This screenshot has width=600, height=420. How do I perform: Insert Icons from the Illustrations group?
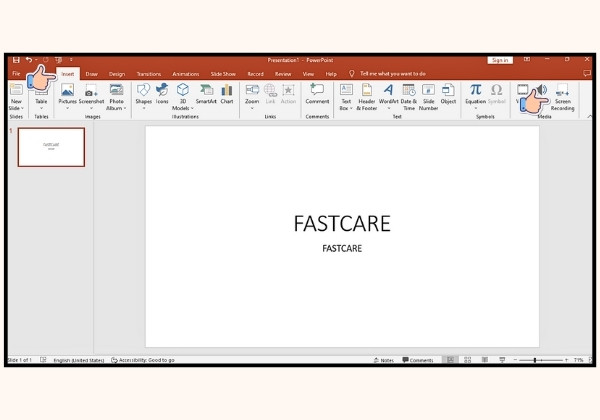pyautogui.click(x=162, y=94)
